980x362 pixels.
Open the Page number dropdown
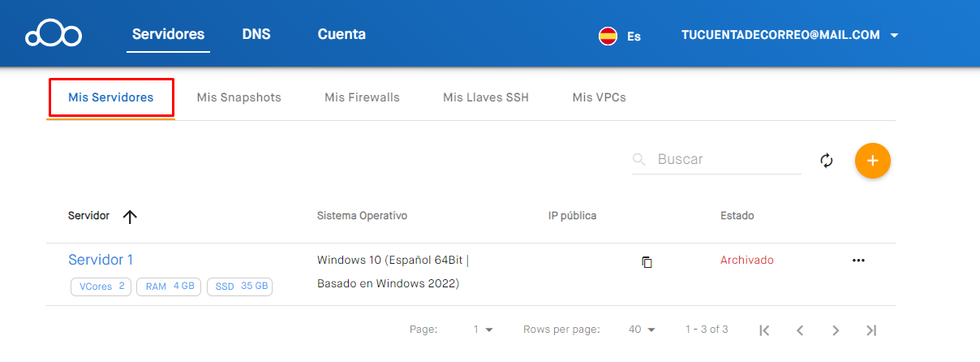[x=484, y=330]
